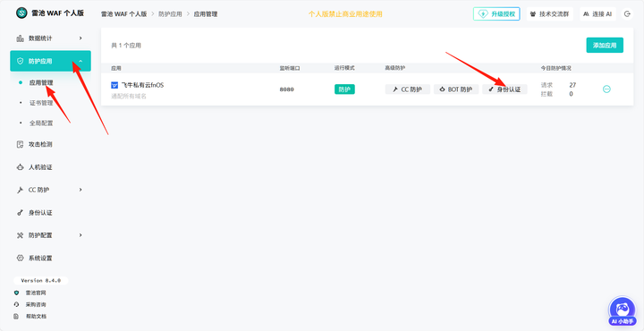Click the 技术交流群 group icon
Viewport: 644px width, 331px height.
point(533,14)
